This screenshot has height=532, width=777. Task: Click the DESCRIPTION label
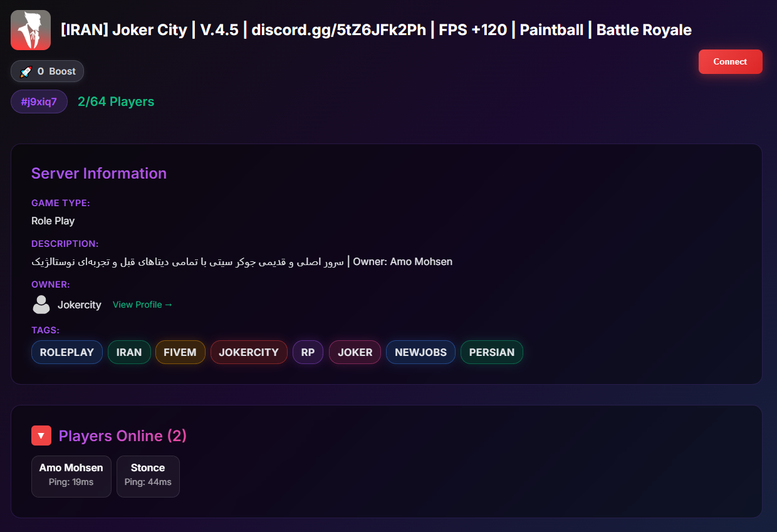pyautogui.click(x=65, y=244)
